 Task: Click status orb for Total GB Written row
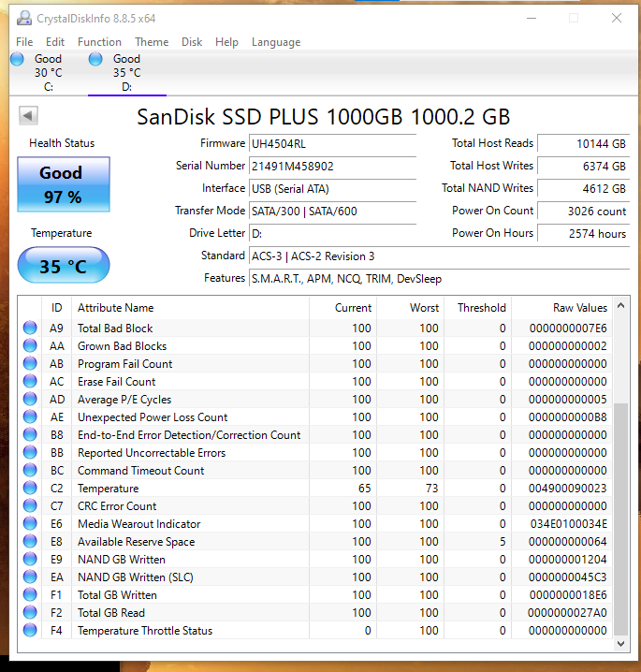coord(30,594)
